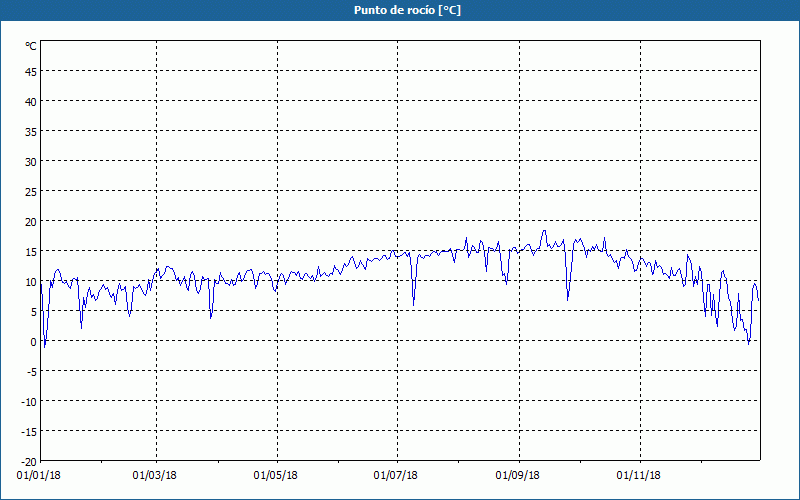The image size is (800, 500).
Task: Click the 25 value on the y-axis
Action: pos(31,192)
